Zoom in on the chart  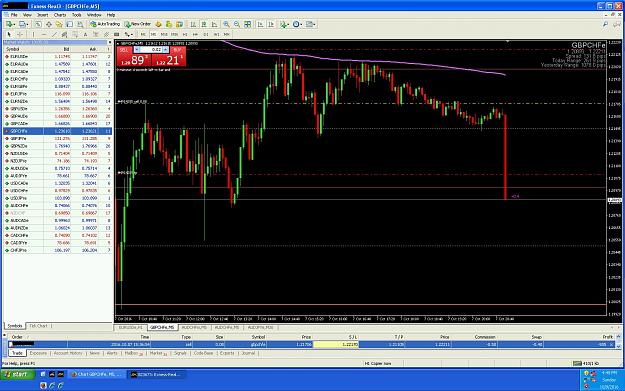(x=226, y=24)
